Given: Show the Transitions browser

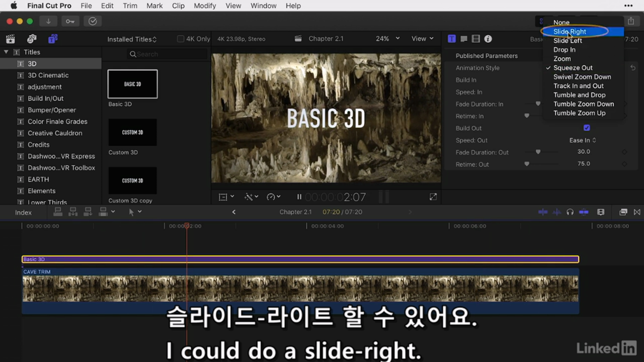Looking at the screenshot, I should tap(637, 212).
